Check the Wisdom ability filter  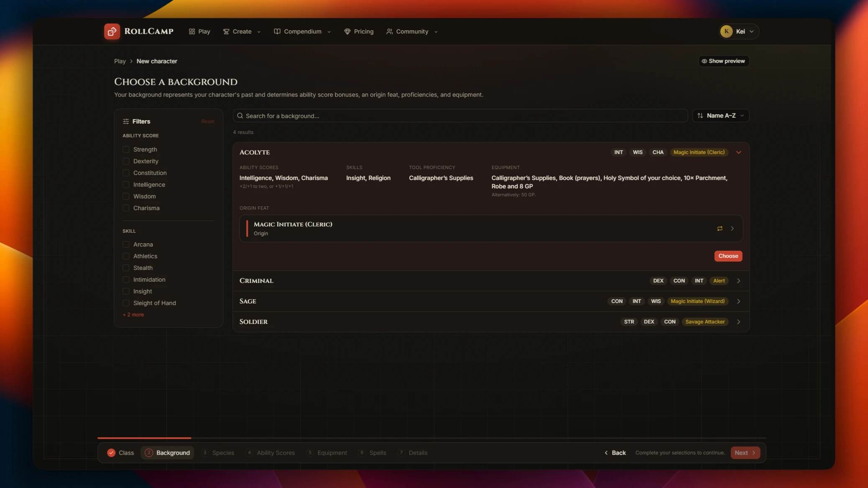coord(126,196)
